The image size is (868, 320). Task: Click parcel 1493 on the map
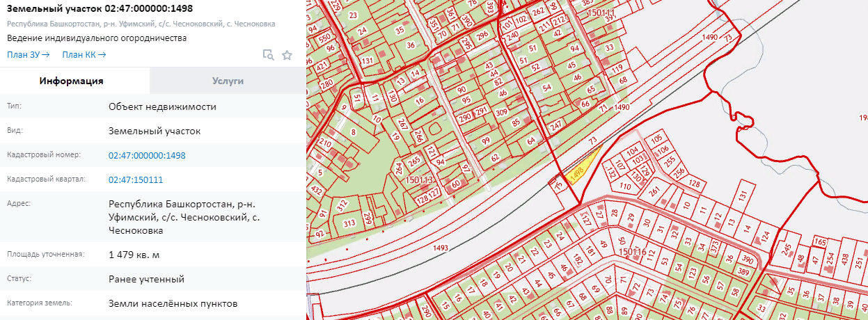pos(440,247)
